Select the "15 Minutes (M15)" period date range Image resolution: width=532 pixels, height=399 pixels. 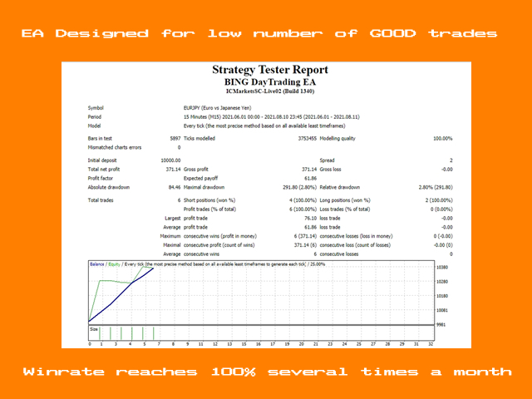[272, 117]
